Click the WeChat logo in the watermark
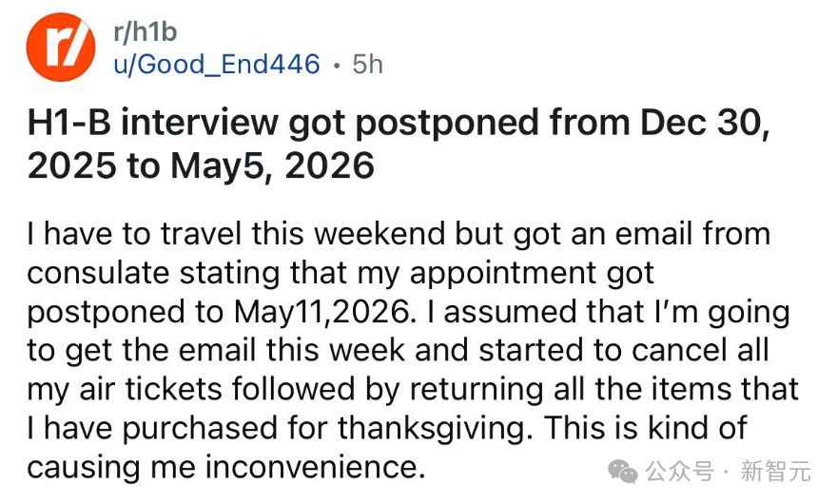Image resolution: width=837 pixels, height=504 pixels. 623,471
